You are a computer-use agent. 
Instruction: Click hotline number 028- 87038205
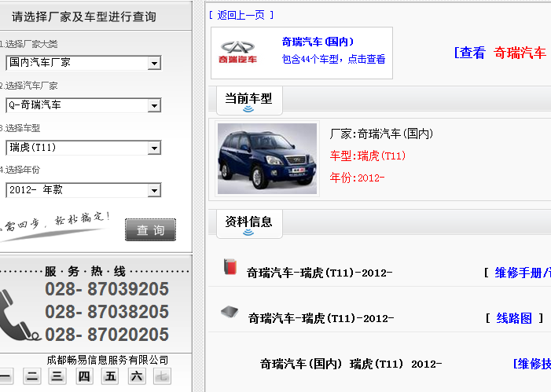point(107,312)
